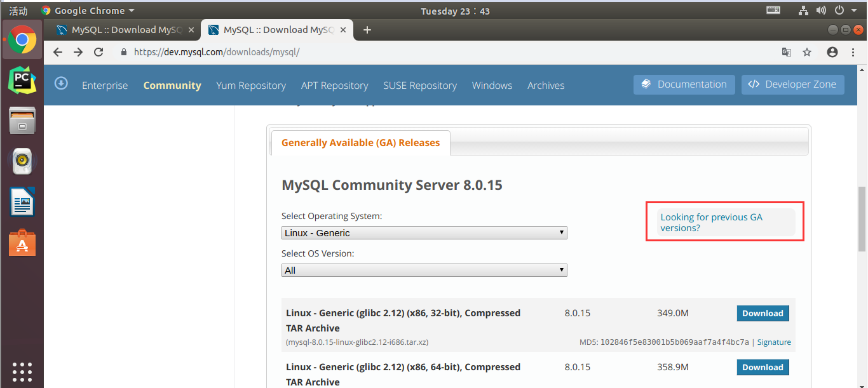This screenshot has height=388, width=868.
Task: Click the "Select OS Version:" label
Action: 318,253
